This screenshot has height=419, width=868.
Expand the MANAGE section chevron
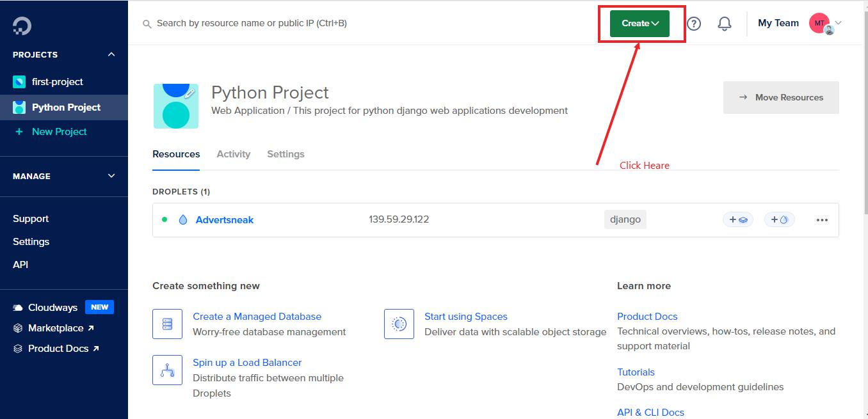pos(111,177)
